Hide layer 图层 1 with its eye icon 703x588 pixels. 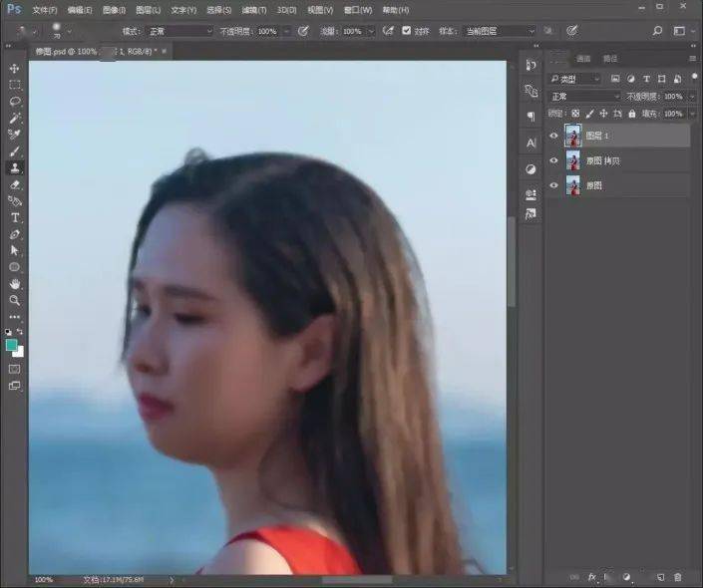click(x=554, y=136)
